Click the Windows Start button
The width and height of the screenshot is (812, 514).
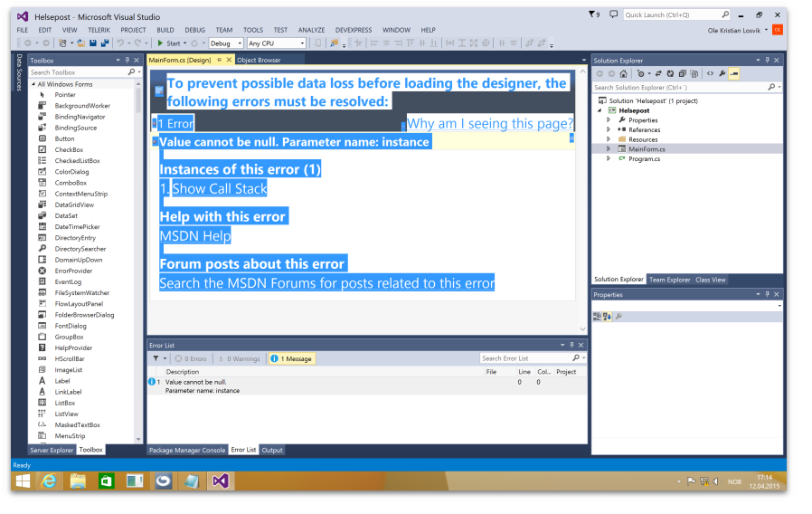(23, 481)
